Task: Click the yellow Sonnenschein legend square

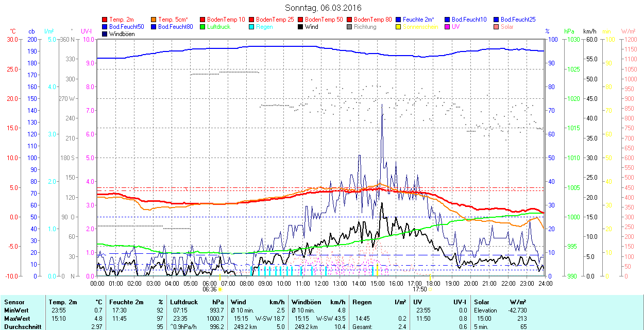Action: click(398, 27)
